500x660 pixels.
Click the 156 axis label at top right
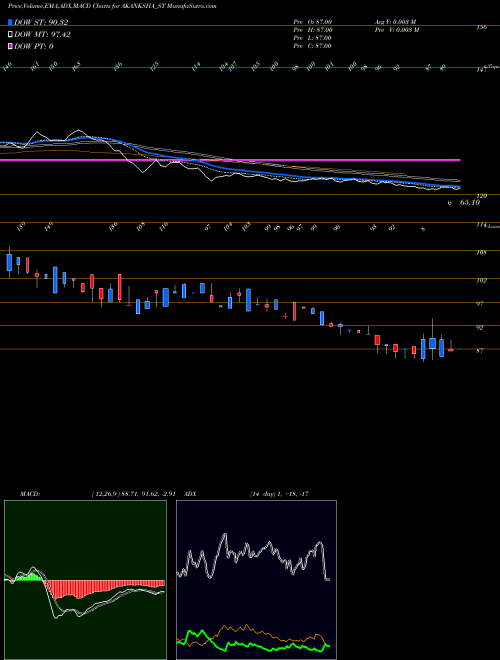481,27
